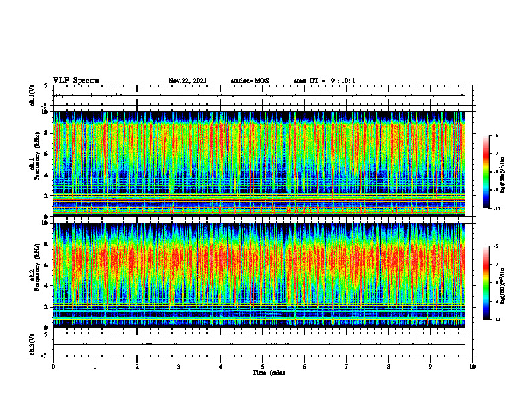Click the "Time (min)" x-axis label
Viewport: 532px width, 411px height.
(269, 373)
